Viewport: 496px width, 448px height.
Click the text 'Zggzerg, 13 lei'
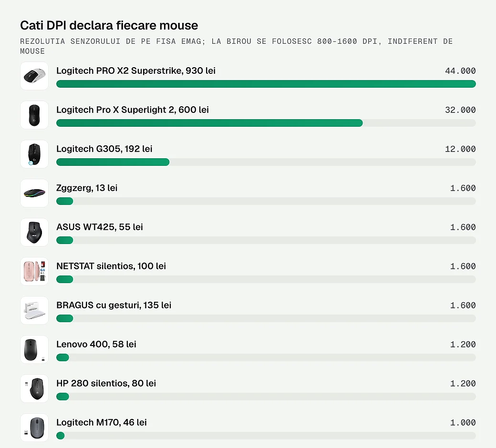(87, 188)
